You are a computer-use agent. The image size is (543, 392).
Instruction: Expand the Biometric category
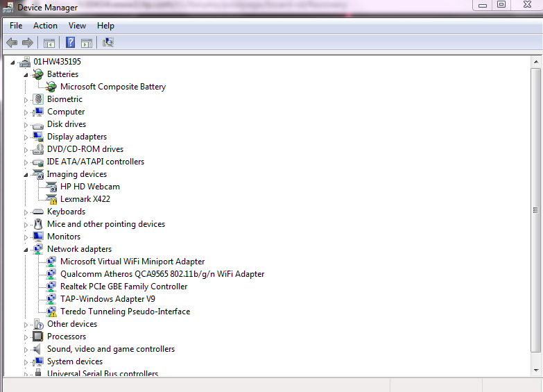pos(26,100)
